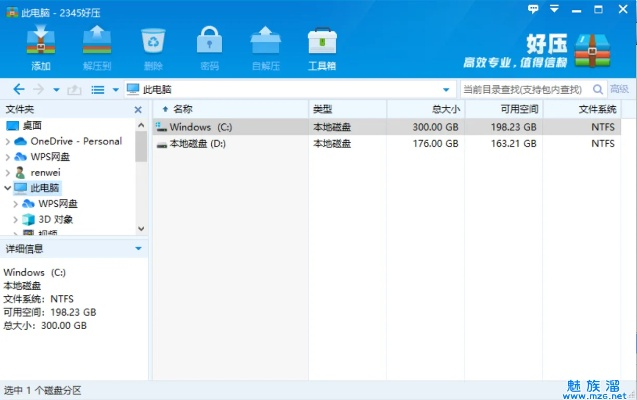Click the 好压 logo archive icon
The width and height of the screenshot is (637, 400).
coord(592,51)
